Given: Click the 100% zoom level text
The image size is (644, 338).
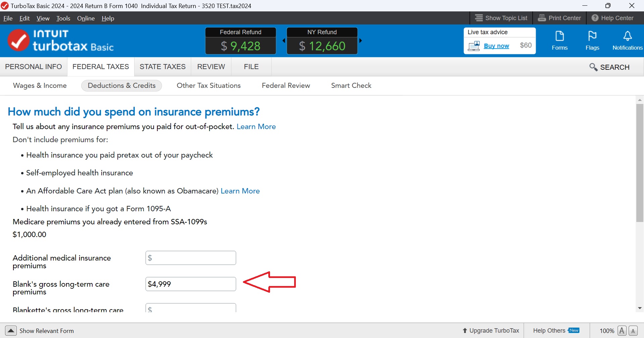Looking at the screenshot, I should (607, 331).
